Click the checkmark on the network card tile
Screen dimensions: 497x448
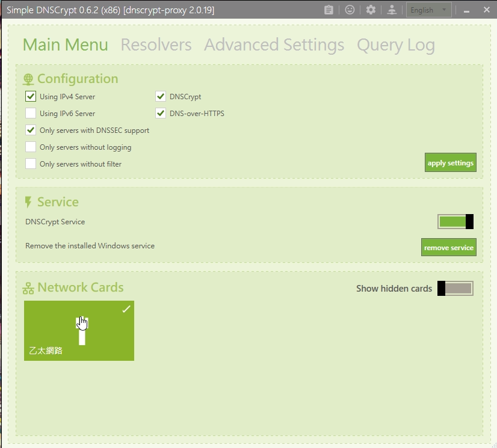click(x=126, y=309)
